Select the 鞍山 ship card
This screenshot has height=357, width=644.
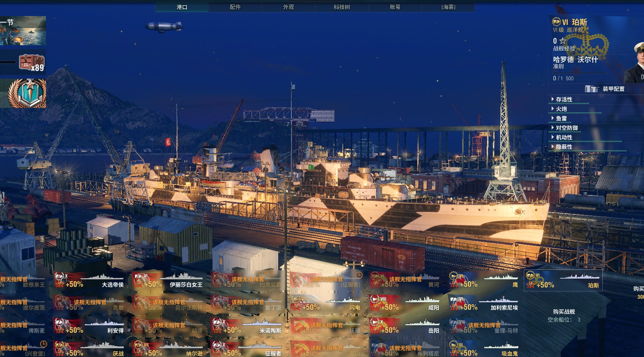point(326,348)
